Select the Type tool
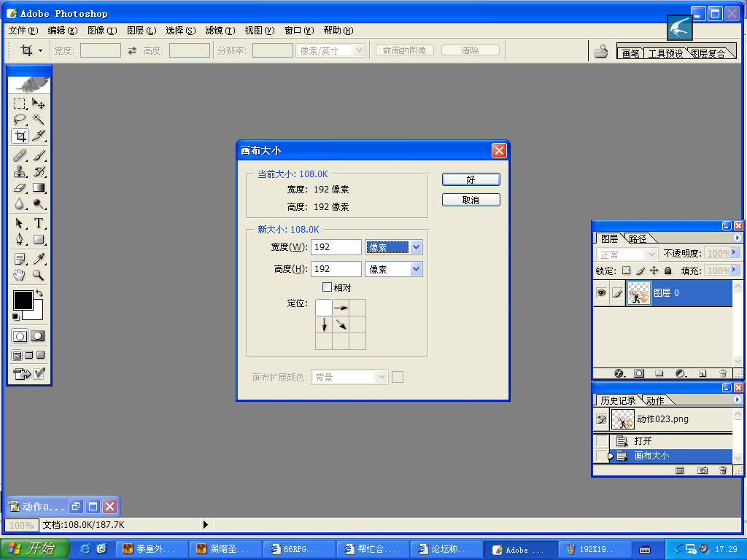Image resolution: width=747 pixels, height=560 pixels. (38, 223)
